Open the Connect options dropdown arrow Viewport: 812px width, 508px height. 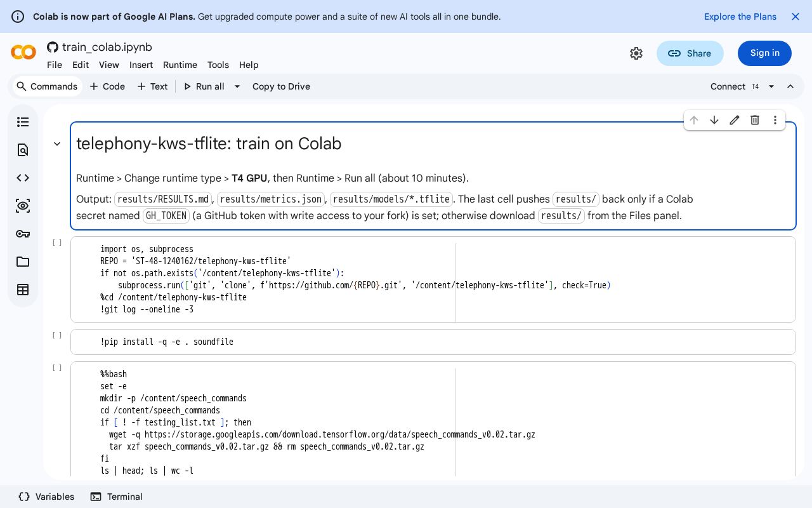coord(771,86)
